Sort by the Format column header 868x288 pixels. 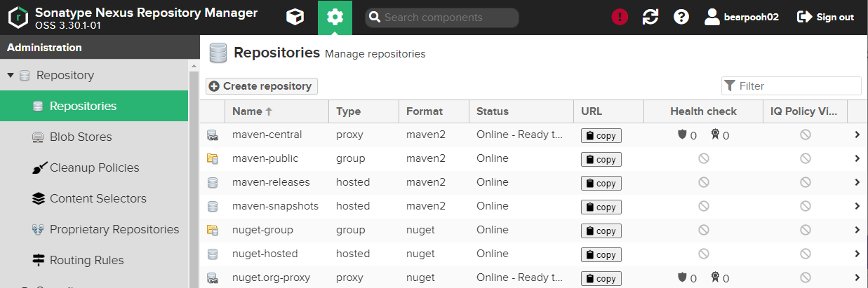[434, 111]
